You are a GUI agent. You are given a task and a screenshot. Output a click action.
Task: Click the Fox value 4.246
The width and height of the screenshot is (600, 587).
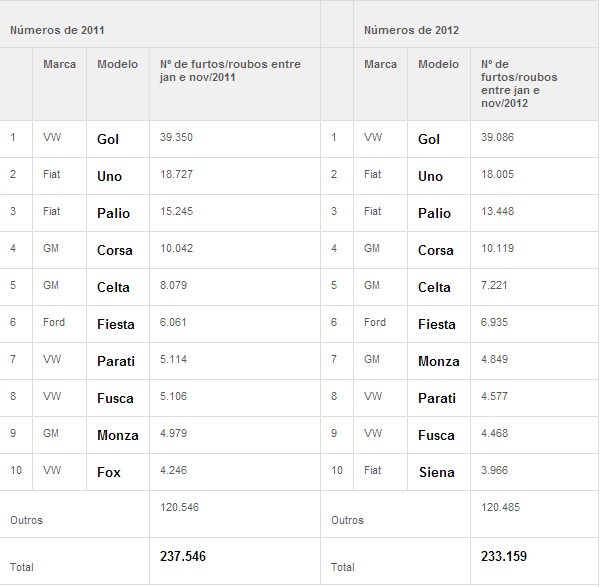pyautogui.click(x=173, y=471)
